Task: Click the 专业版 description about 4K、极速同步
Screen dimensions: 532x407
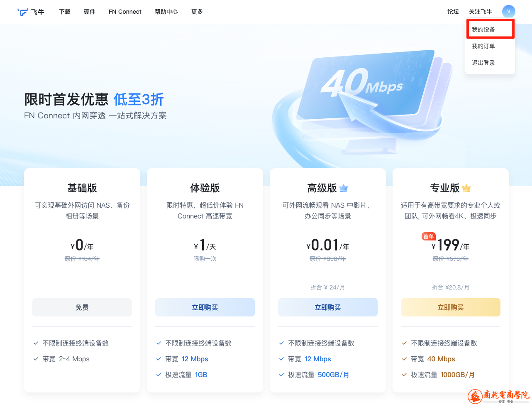Action: click(x=451, y=211)
